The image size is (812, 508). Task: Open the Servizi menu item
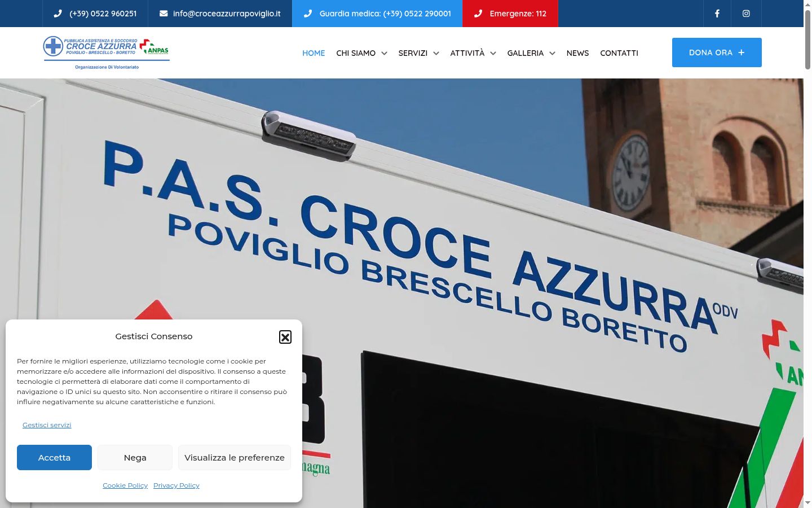click(x=413, y=53)
